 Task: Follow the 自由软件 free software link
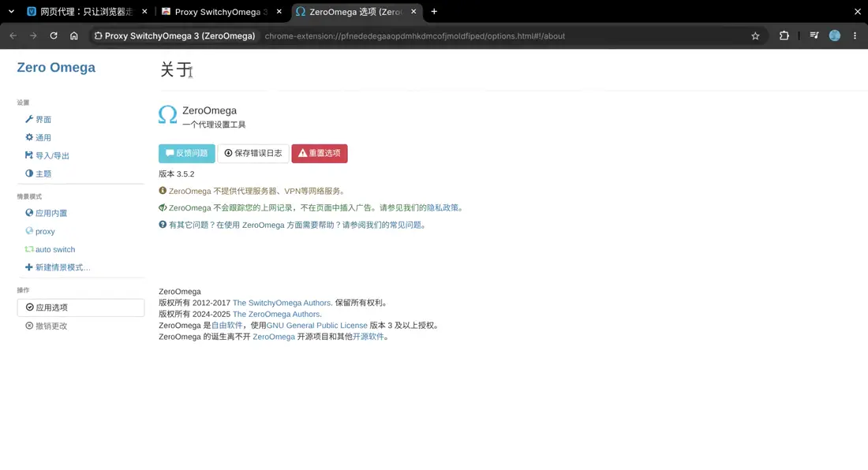click(x=227, y=326)
